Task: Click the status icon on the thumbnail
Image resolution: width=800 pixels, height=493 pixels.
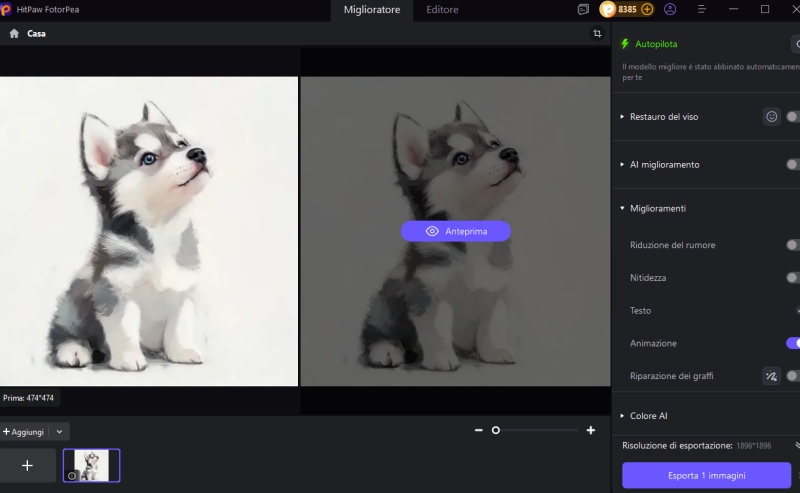Action: [72, 476]
